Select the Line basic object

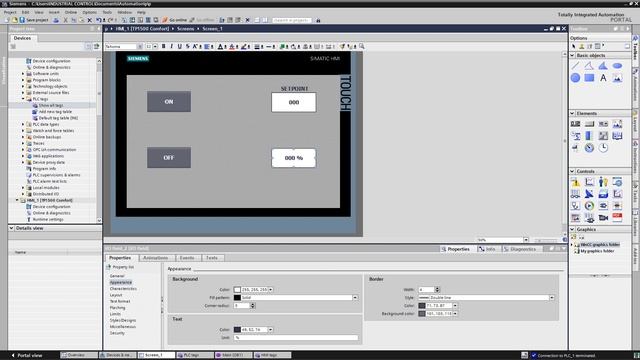coord(576,66)
